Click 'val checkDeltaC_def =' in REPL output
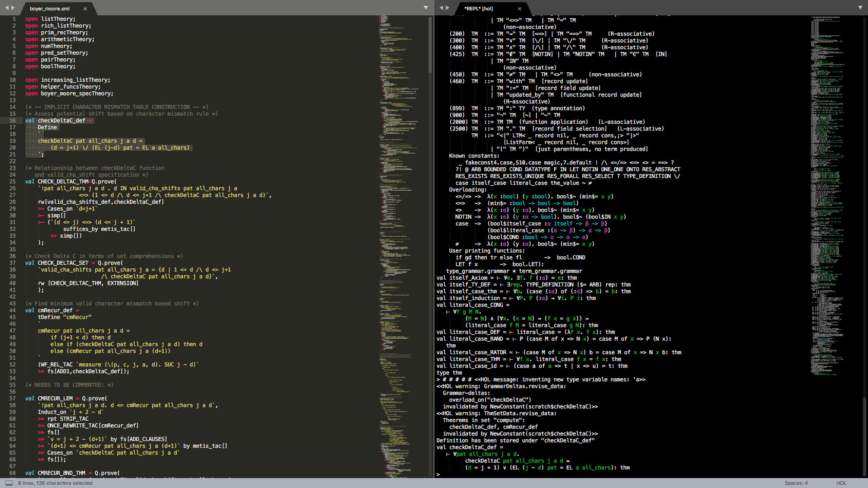 470,447
